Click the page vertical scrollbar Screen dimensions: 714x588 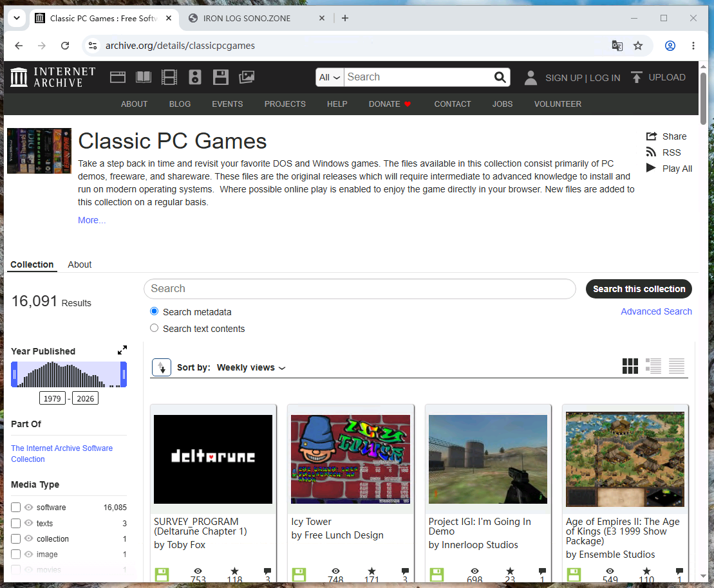(703, 98)
